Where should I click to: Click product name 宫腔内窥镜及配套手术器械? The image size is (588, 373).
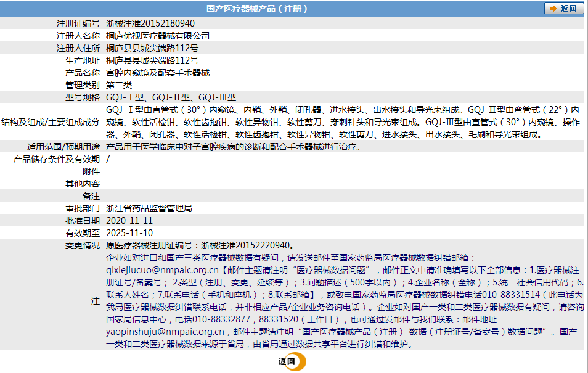[158, 73]
